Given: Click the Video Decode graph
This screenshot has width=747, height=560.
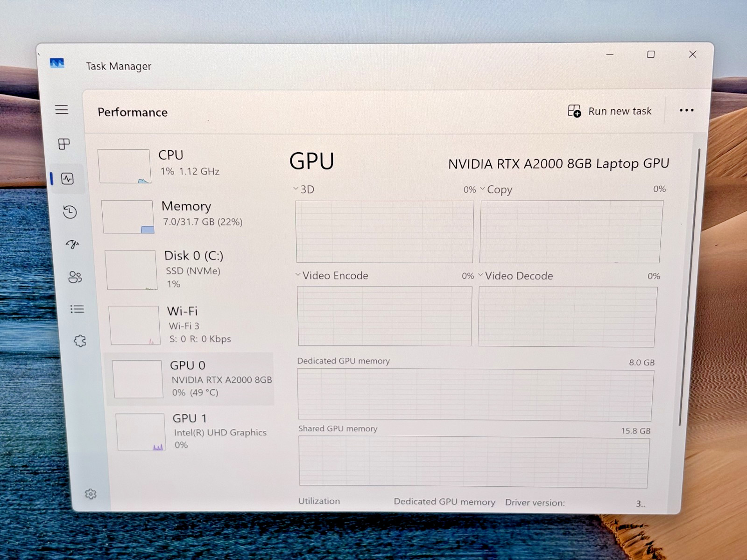Looking at the screenshot, I should click(x=567, y=317).
